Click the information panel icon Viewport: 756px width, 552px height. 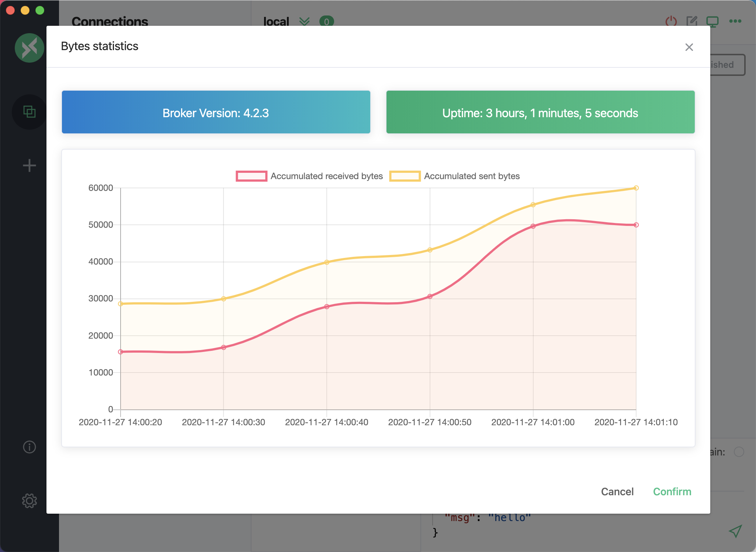point(30,446)
